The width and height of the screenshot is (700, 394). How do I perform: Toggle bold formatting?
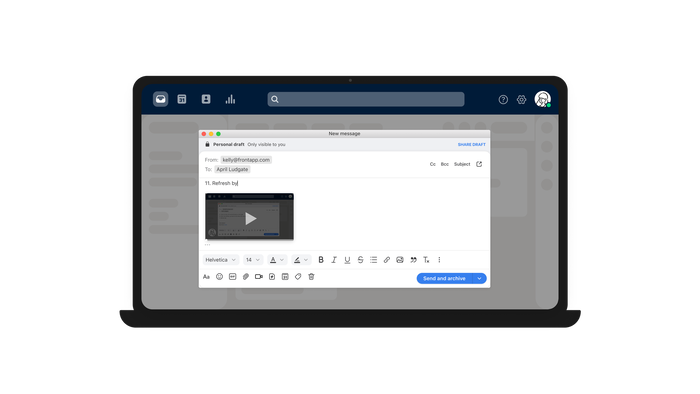point(321,260)
